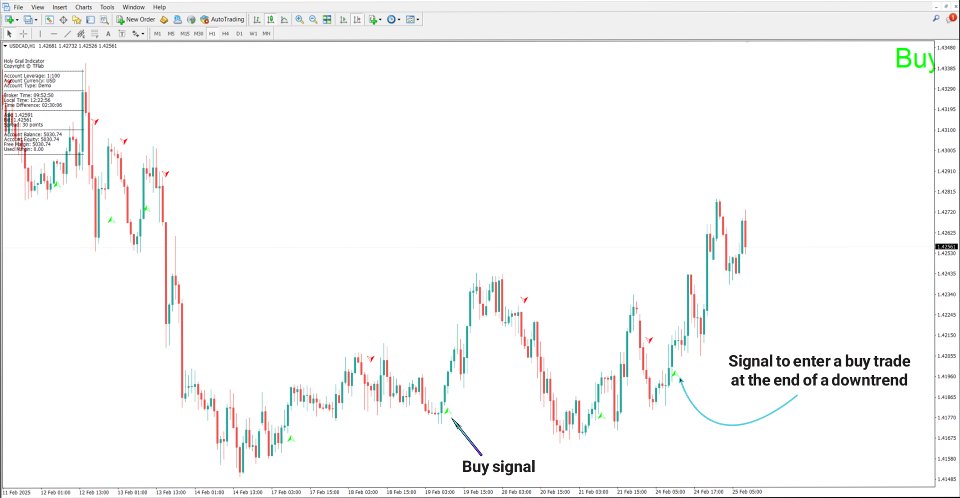Image resolution: width=960 pixels, height=498 pixels.
Task: Expand the Indicators dropdown arrow
Action: click(x=380, y=20)
